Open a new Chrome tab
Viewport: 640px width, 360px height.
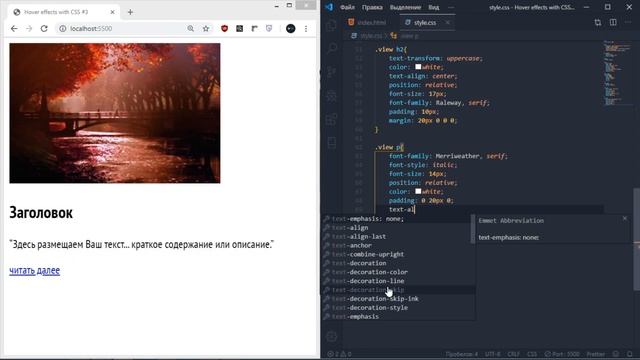(x=130, y=12)
